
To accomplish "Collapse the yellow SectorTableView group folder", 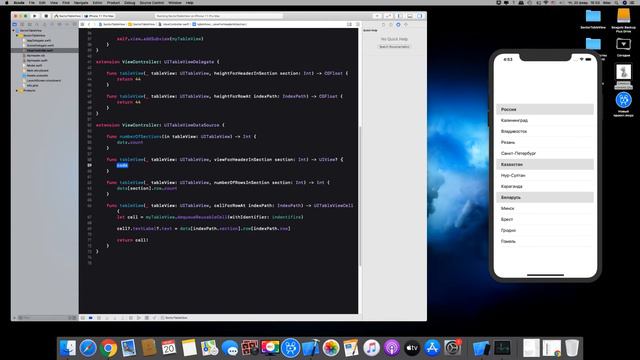I will click(x=17, y=36).
